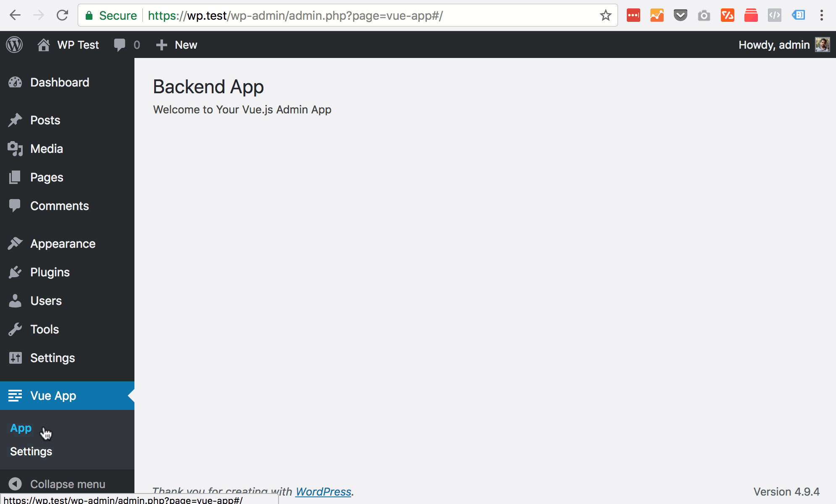This screenshot has width=836, height=504.
Task: Select the App submenu item
Action: click(x=21, y=428)
